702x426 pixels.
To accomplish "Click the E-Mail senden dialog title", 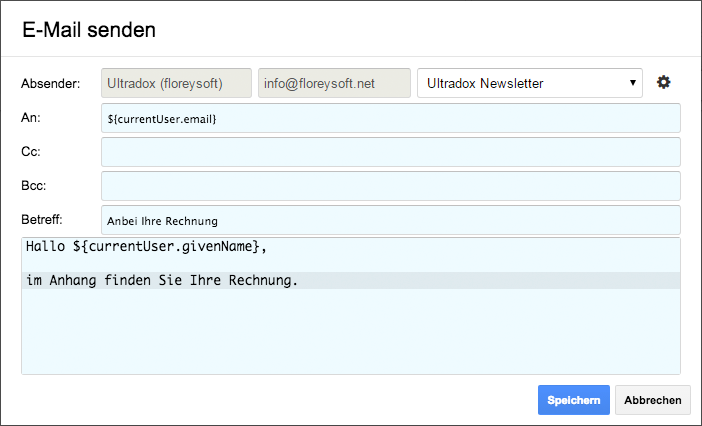I will (89, 30).
